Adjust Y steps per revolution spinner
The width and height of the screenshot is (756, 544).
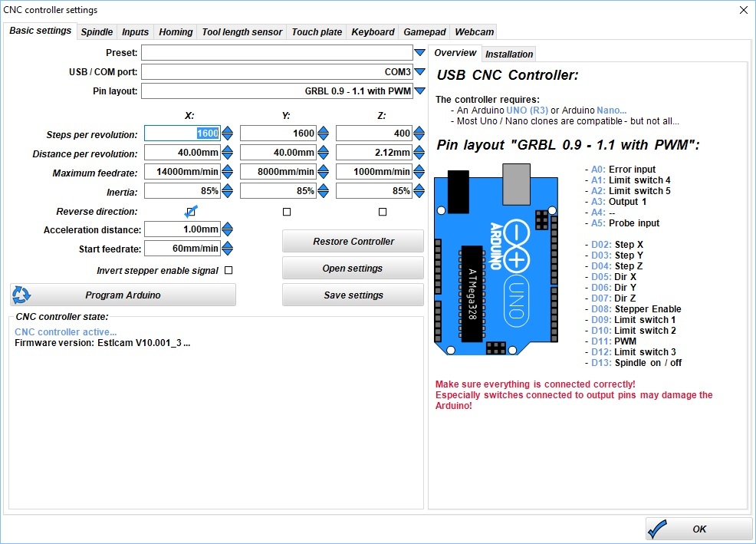click(324, 134)
